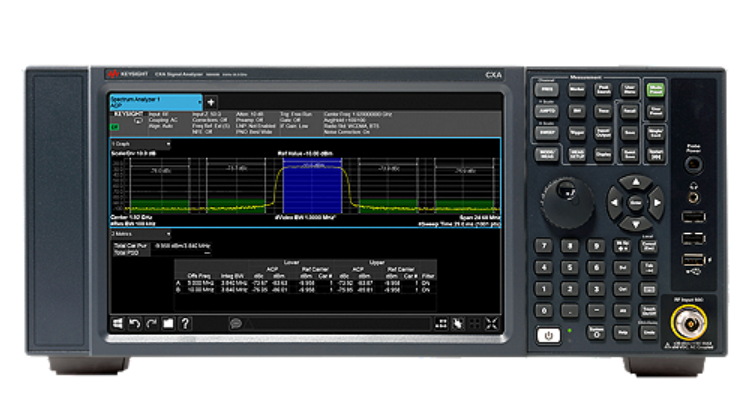Push the Touch On/Off key
Viewport: 750px width, 407px height.
[649, 311]
